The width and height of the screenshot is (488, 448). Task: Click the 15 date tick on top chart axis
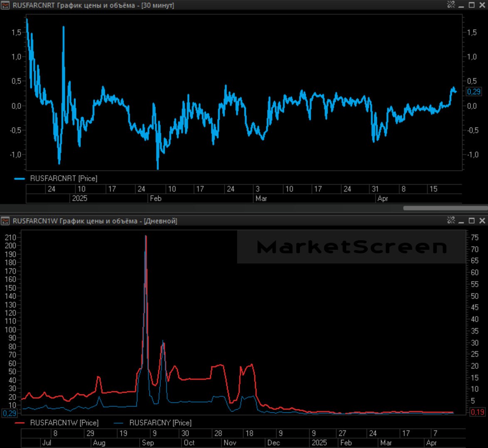[433, 189]
